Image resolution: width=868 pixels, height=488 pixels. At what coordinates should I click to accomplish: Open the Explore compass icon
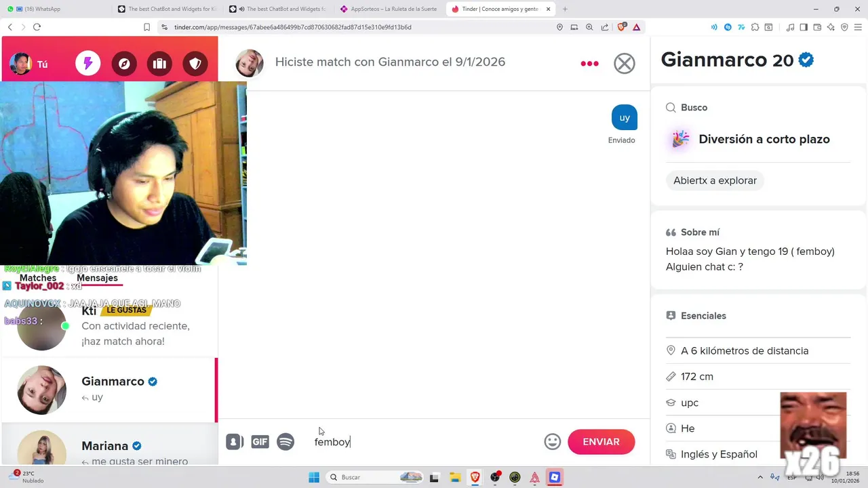(123, 64)
